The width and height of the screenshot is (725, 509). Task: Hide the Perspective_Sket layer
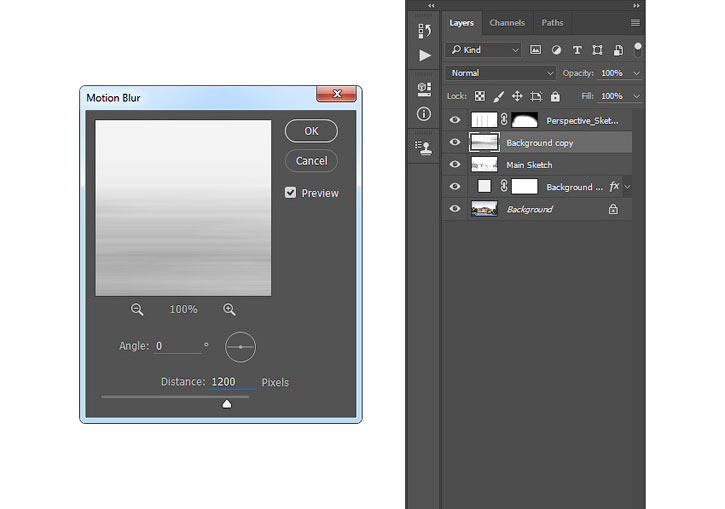coord(455,120)
